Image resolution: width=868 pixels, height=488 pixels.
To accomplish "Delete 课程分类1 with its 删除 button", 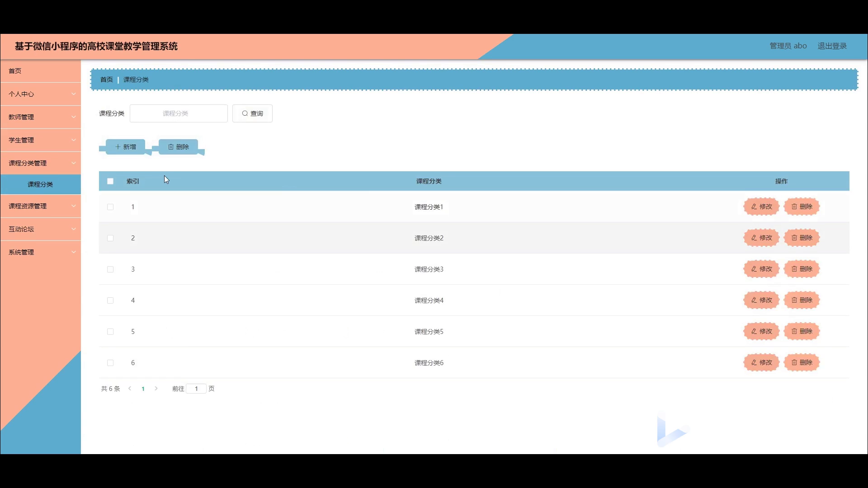I will 802,206.
